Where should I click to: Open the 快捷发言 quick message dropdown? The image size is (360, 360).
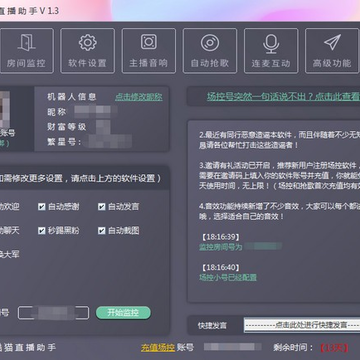coord(302,325)
